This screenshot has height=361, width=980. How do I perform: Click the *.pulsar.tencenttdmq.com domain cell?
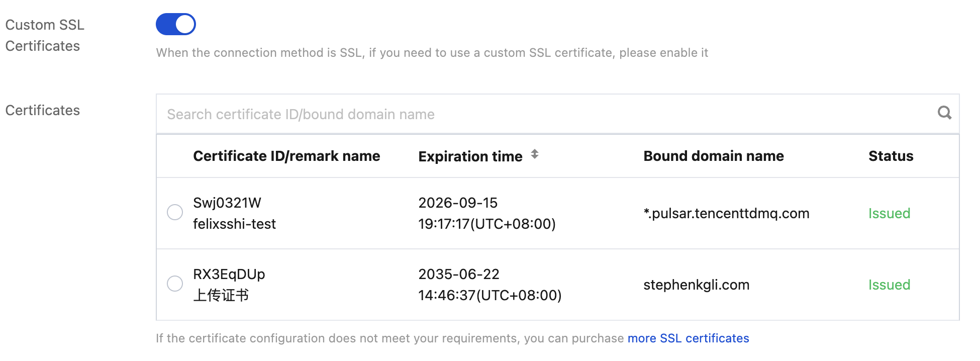tap(726, 214)
